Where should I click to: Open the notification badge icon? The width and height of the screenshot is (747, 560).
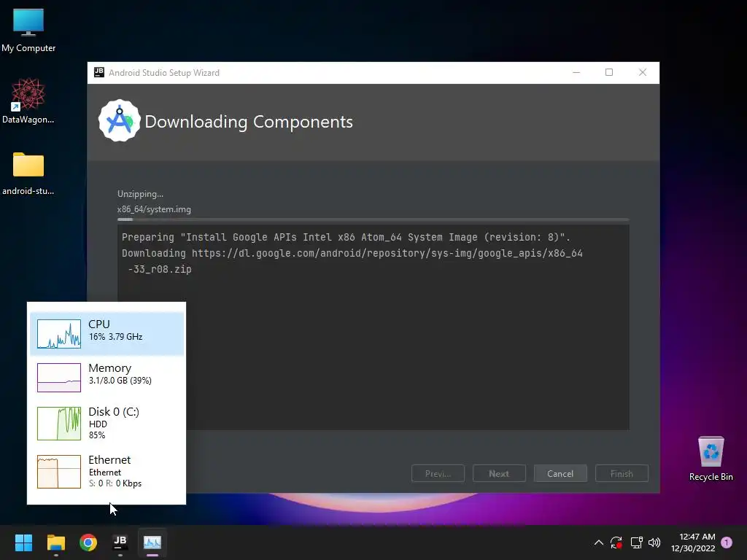click(727, 542)
